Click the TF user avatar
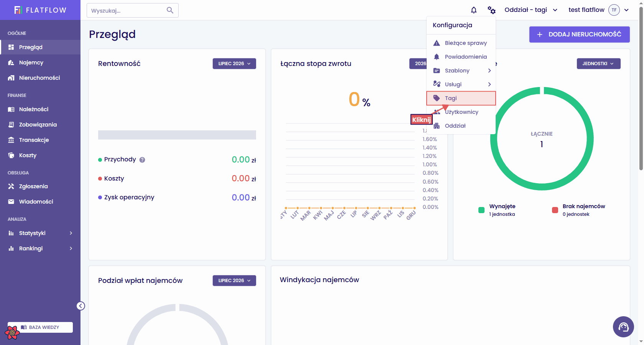The image size is (644, 345). tap(614, 10)
